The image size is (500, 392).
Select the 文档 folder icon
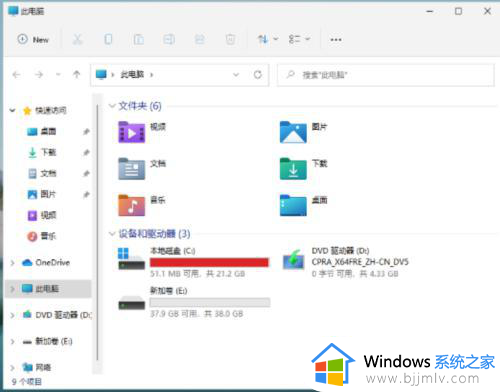132,169
